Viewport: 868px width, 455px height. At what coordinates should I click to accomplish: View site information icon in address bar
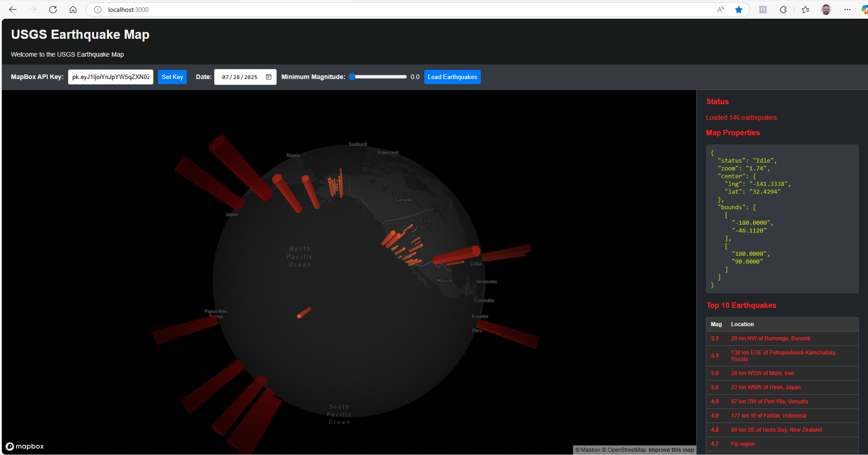click(x=97, y=10)
